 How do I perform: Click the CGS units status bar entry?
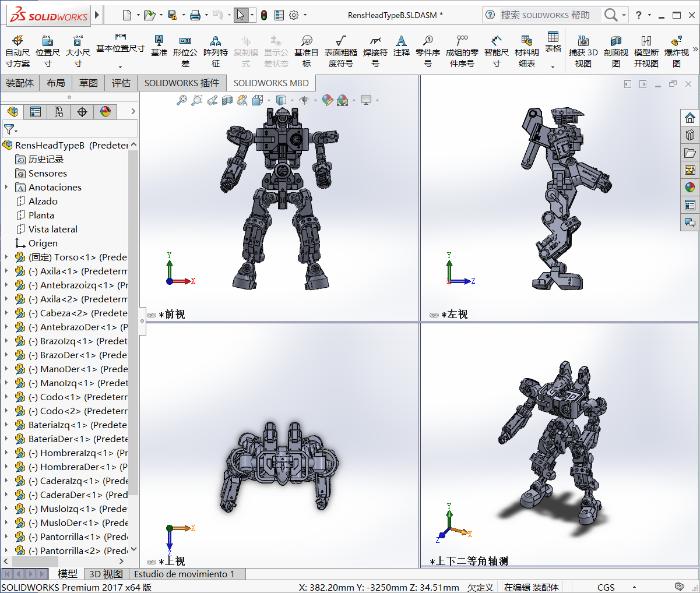click(606, 587)
